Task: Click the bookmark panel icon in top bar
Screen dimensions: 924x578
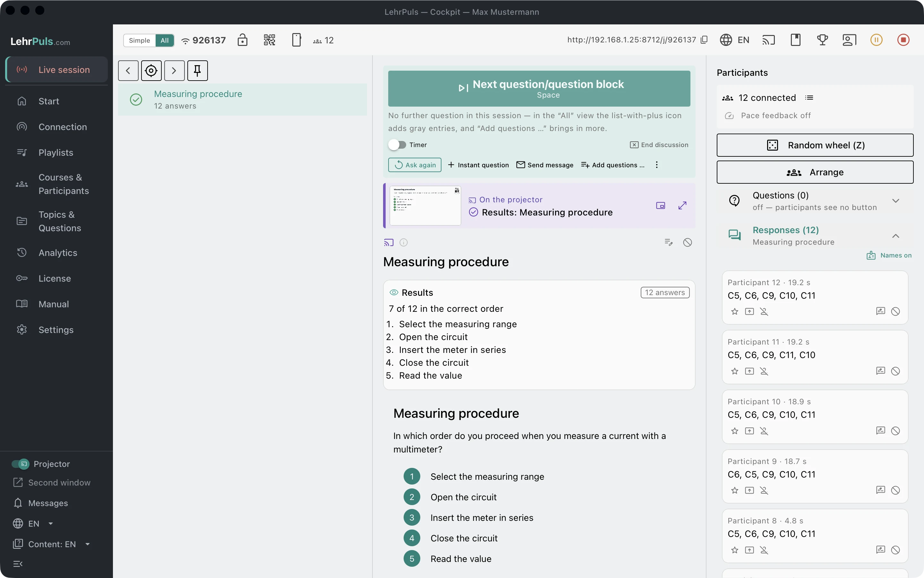Action: pyautogui.click(x=795, y=40)
